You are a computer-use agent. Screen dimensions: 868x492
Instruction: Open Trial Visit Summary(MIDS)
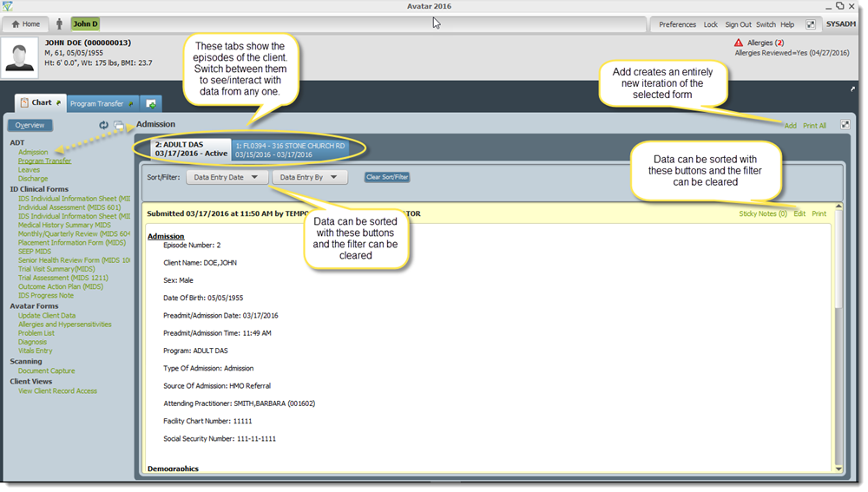56,269
